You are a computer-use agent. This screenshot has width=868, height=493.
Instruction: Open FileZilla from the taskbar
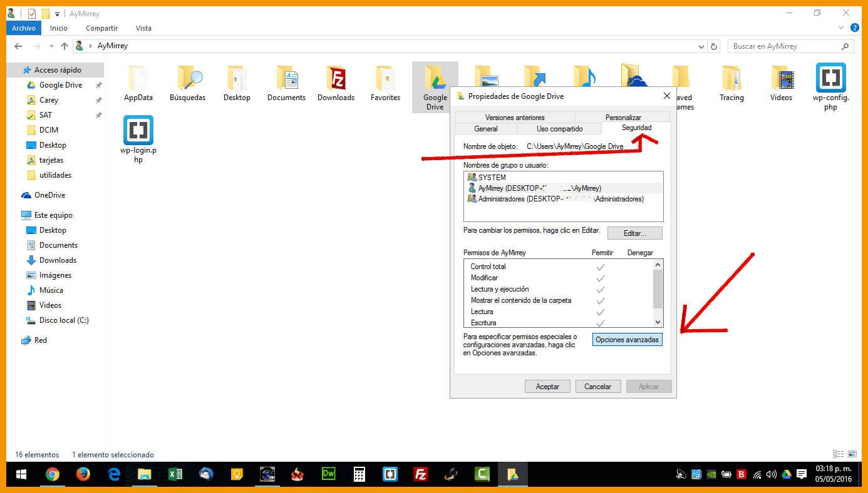tap(421, 474)
